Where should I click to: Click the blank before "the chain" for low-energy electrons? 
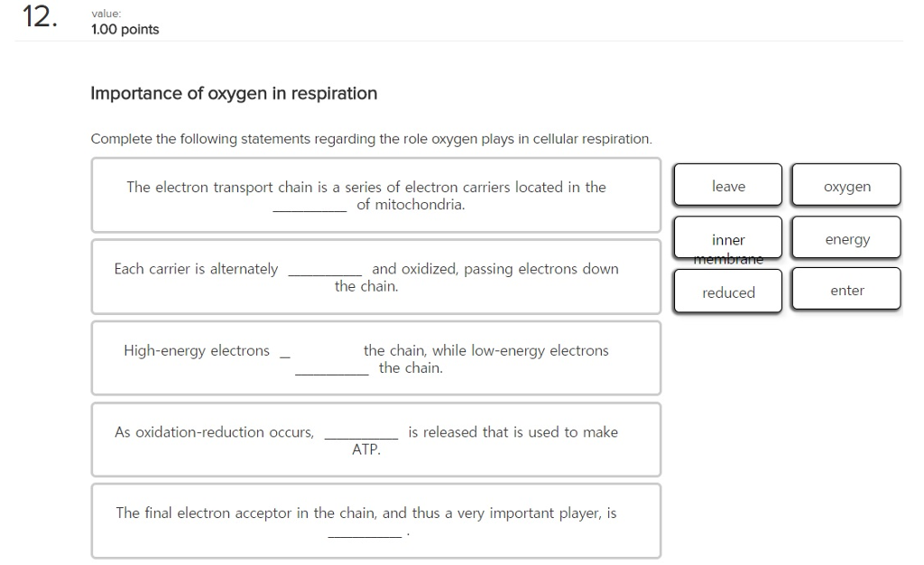(331, 368)
